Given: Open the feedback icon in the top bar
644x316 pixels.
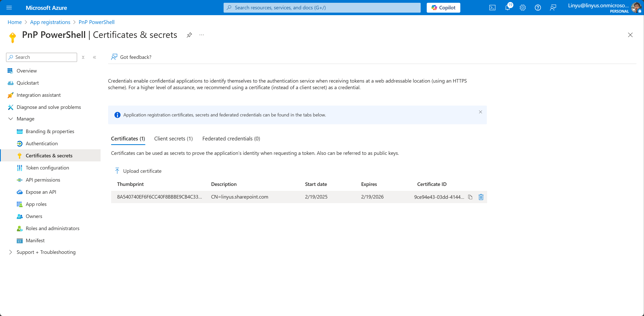Looking at the screenshot, I should click(553, 8).
